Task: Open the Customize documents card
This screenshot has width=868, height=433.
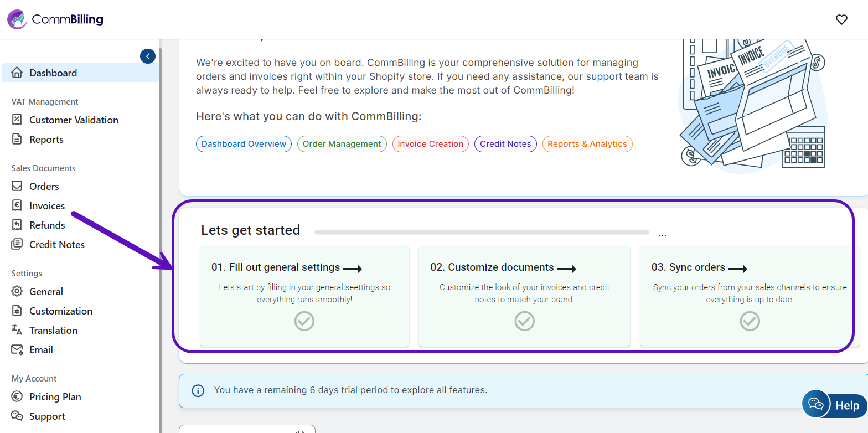Action: (524, 296)
